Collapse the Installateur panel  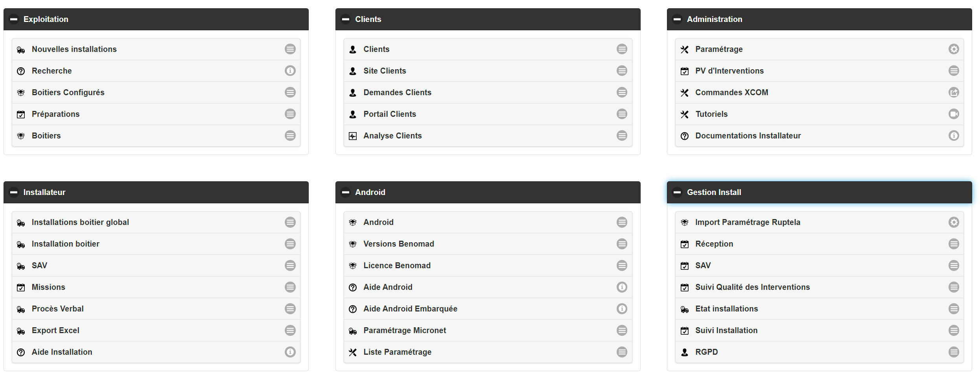point(14,192)
